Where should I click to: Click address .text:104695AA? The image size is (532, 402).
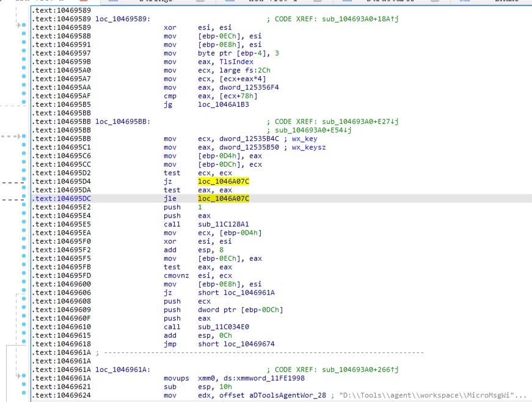(x=62, y=87)
